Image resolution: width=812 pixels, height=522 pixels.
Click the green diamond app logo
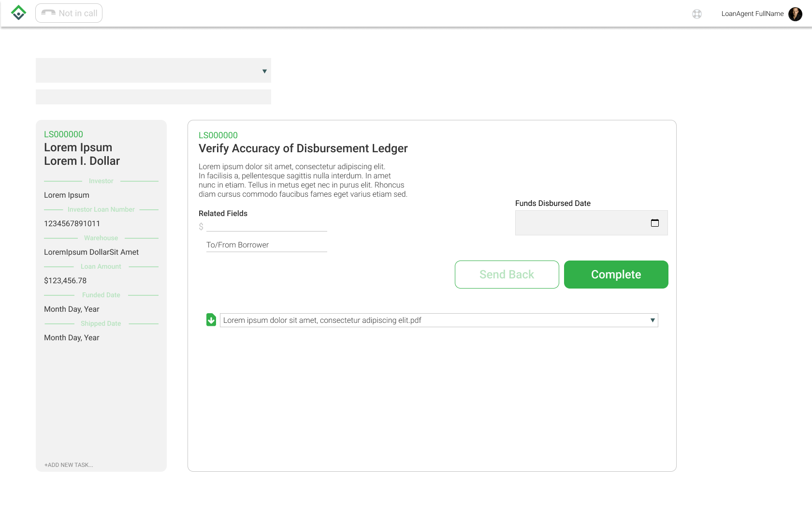[x=18, y=13]
